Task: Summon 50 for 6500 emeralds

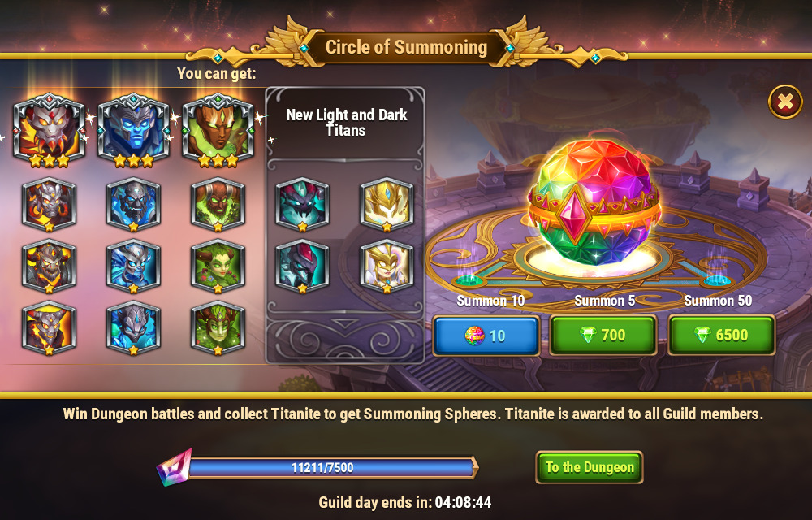Action: (721, 336)
